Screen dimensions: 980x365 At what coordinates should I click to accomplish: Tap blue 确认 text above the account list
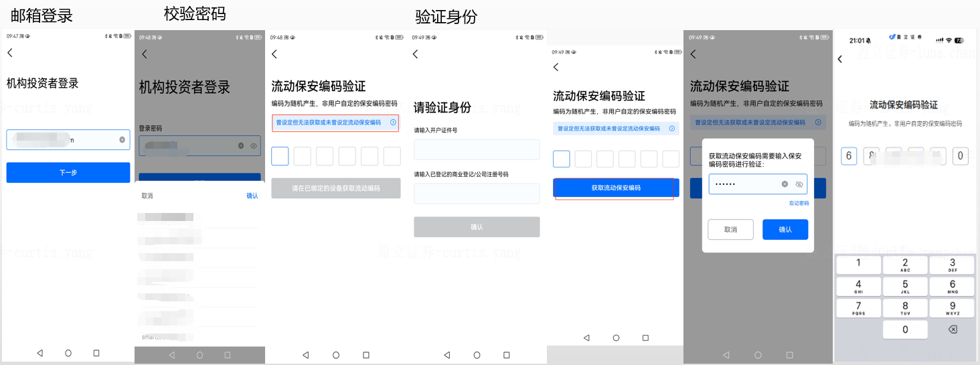tap(252, 196)
